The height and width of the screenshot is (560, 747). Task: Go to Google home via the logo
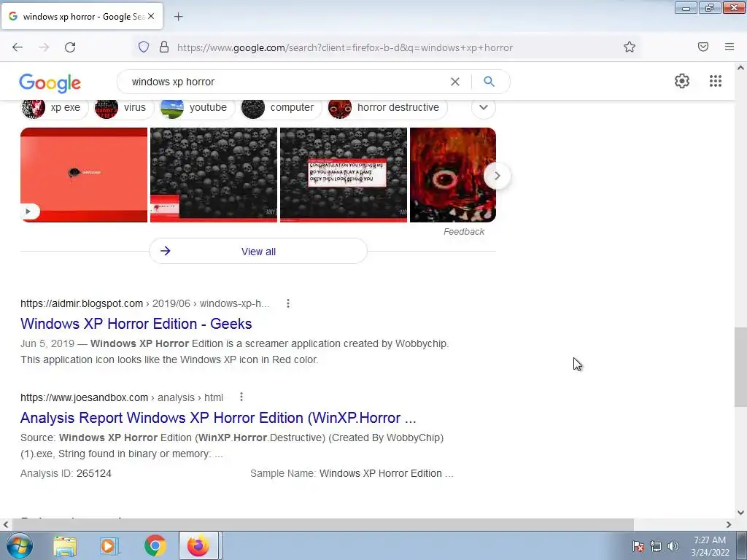[50, 83]
